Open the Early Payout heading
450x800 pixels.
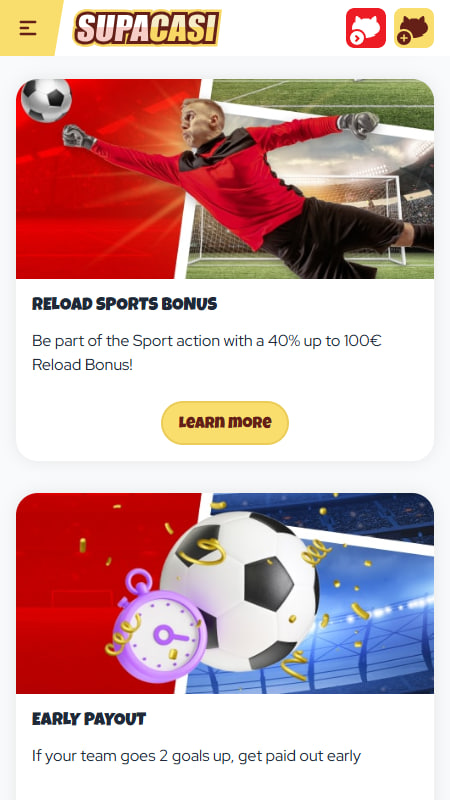(x=89, y=719)
